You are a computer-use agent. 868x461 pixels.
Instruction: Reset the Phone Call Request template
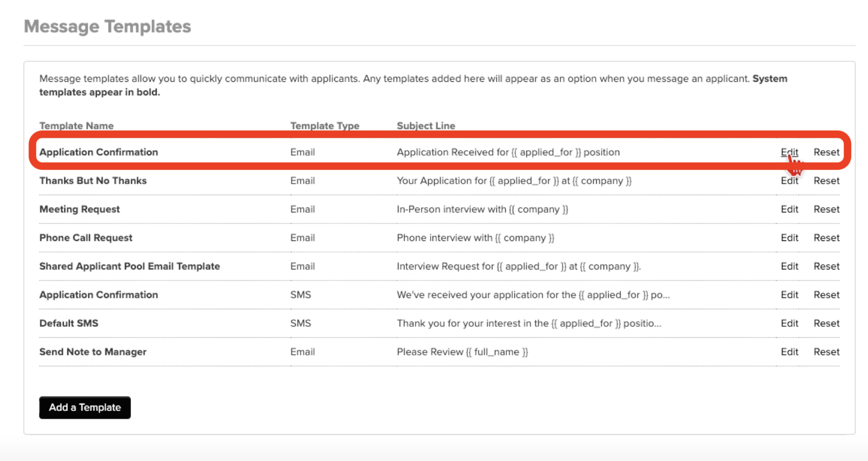tap(826, 237)
